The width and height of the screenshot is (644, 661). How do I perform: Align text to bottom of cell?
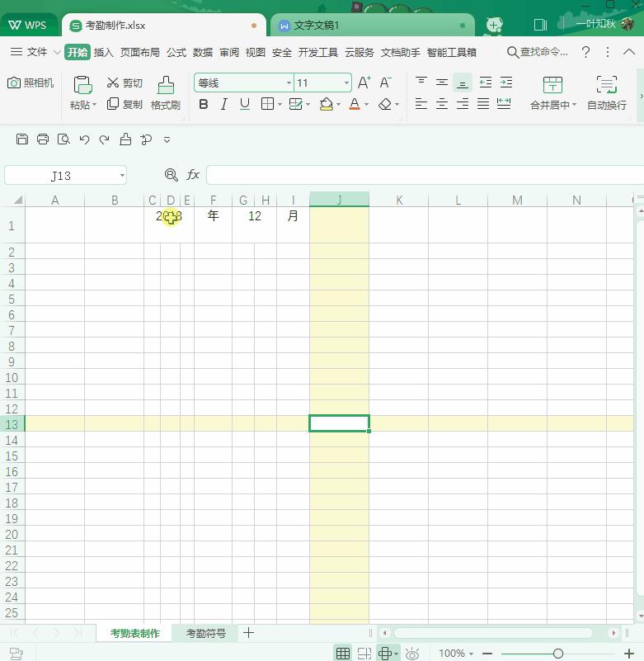click(463, 83)
